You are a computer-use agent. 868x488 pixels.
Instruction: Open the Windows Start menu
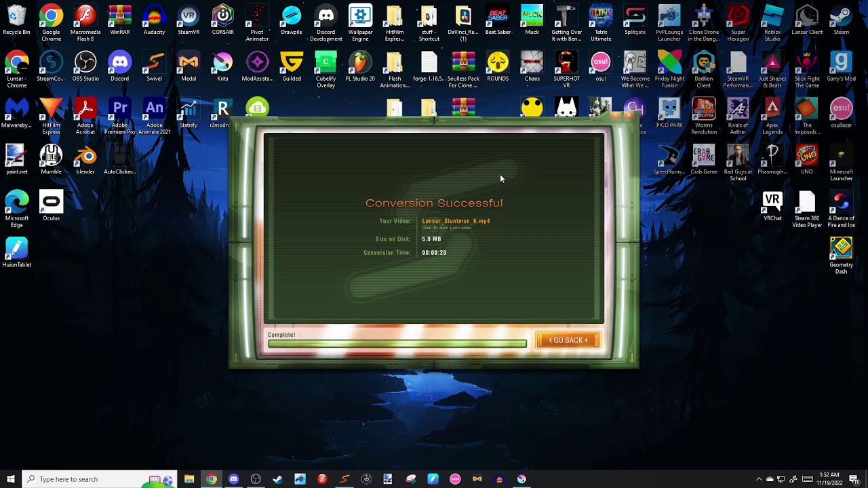pos(10,479)
